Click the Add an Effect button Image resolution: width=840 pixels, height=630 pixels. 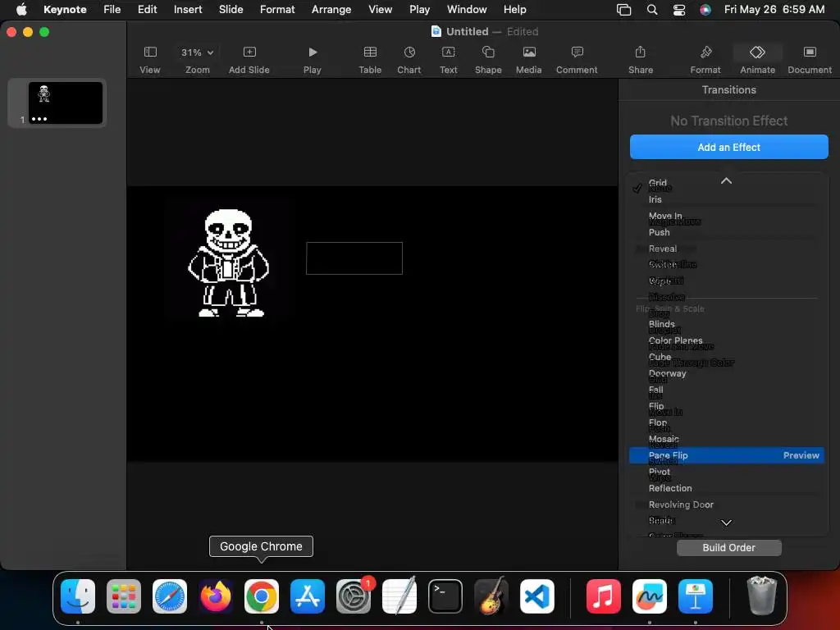pos(729,147)
